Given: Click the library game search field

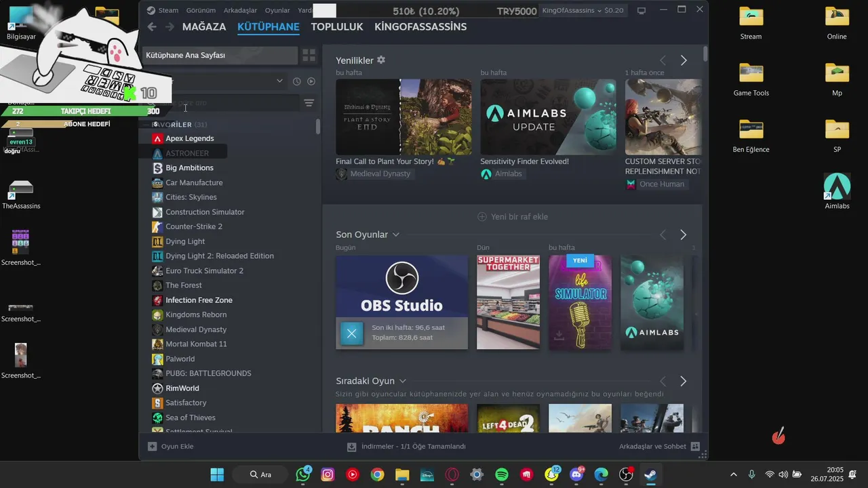Looking at the screenshot, I should coord(224,103).
